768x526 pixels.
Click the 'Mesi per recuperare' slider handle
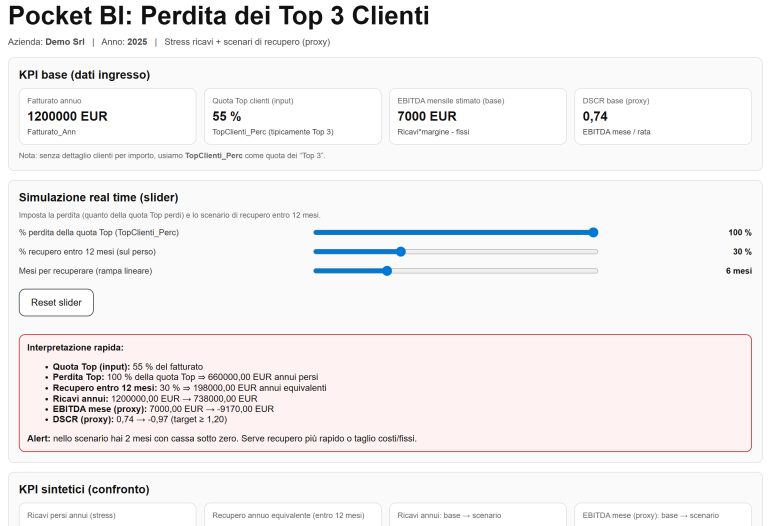386,270
